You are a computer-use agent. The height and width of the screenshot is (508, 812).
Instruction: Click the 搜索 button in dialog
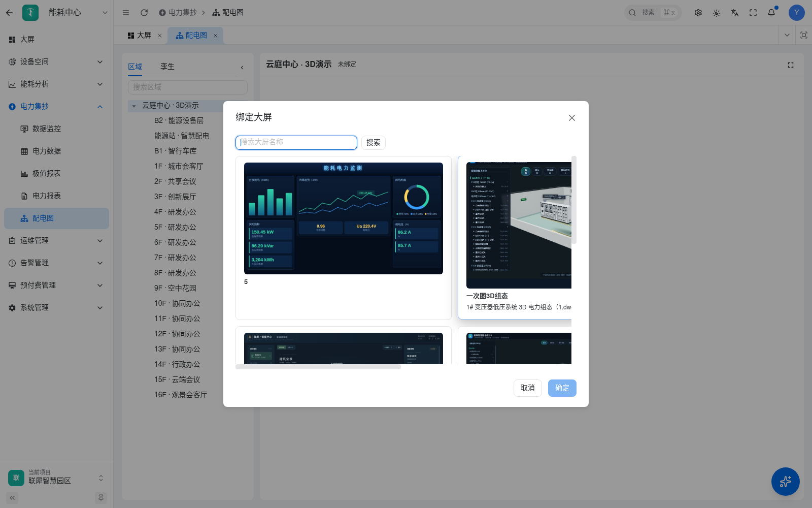point(374,143)
